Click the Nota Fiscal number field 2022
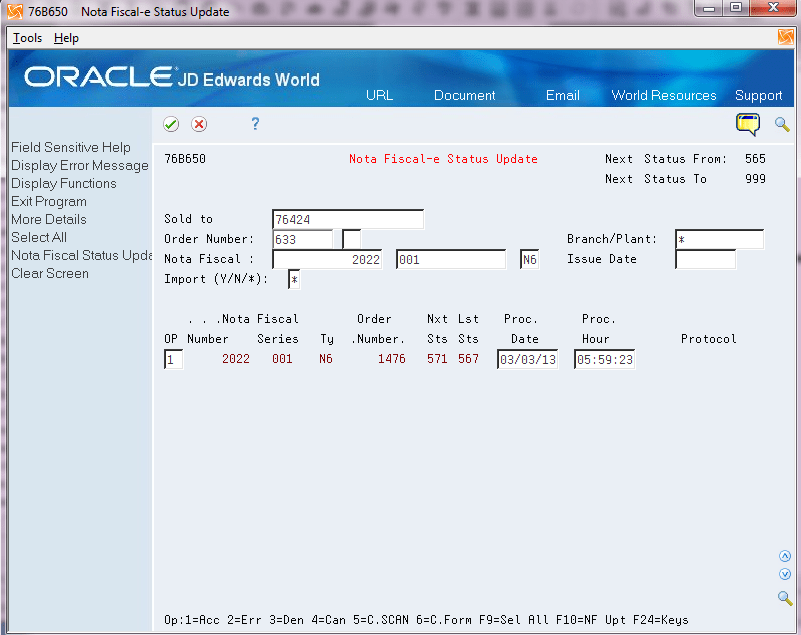801x635 pixels. click(327, 260)
